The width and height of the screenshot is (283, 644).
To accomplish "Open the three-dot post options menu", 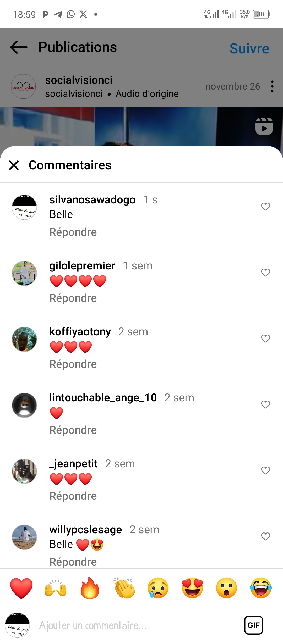I will pyautogui.click(x=272, y=86).
